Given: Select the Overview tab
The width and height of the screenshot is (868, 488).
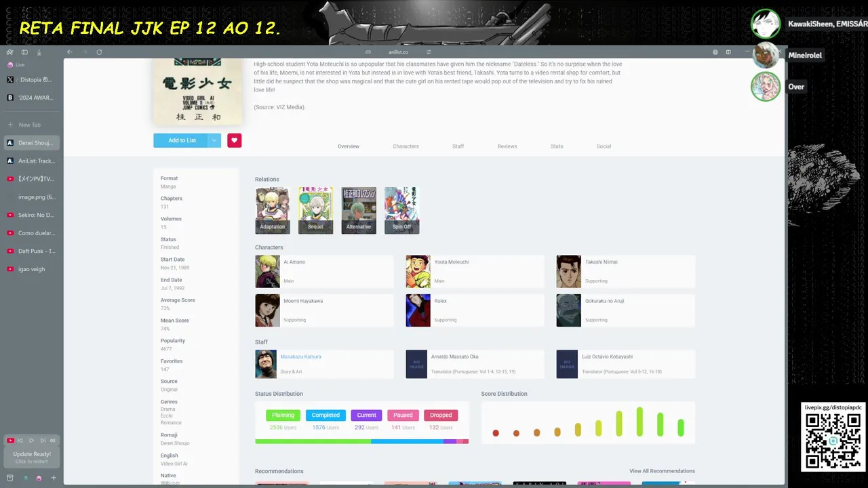Looking at the screenshot, I should point(349,146).
